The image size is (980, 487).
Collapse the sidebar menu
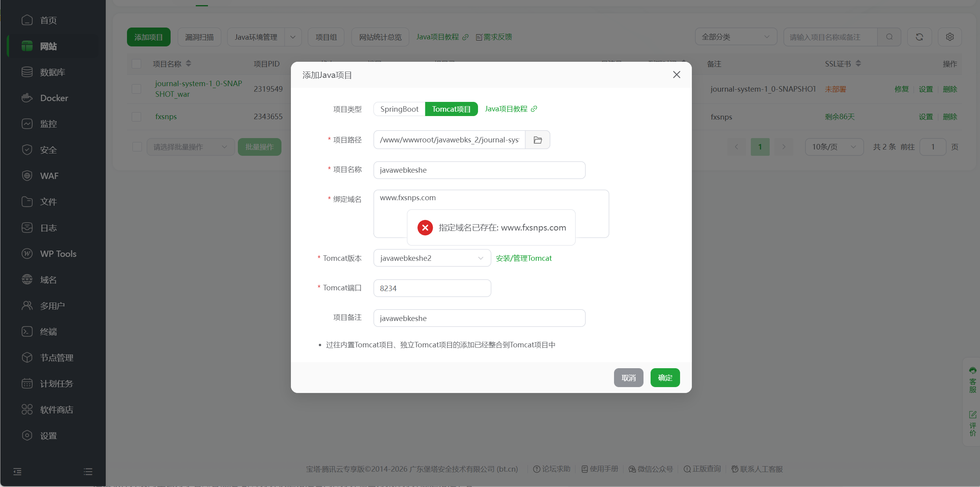coord(17,471)
